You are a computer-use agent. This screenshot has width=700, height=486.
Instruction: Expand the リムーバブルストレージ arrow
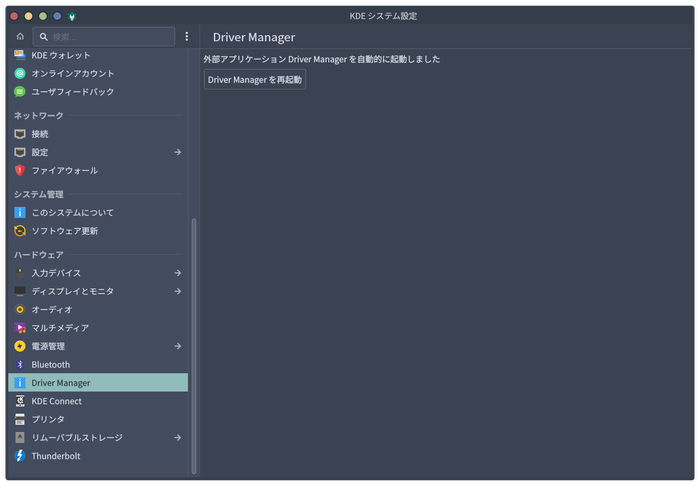178,437
